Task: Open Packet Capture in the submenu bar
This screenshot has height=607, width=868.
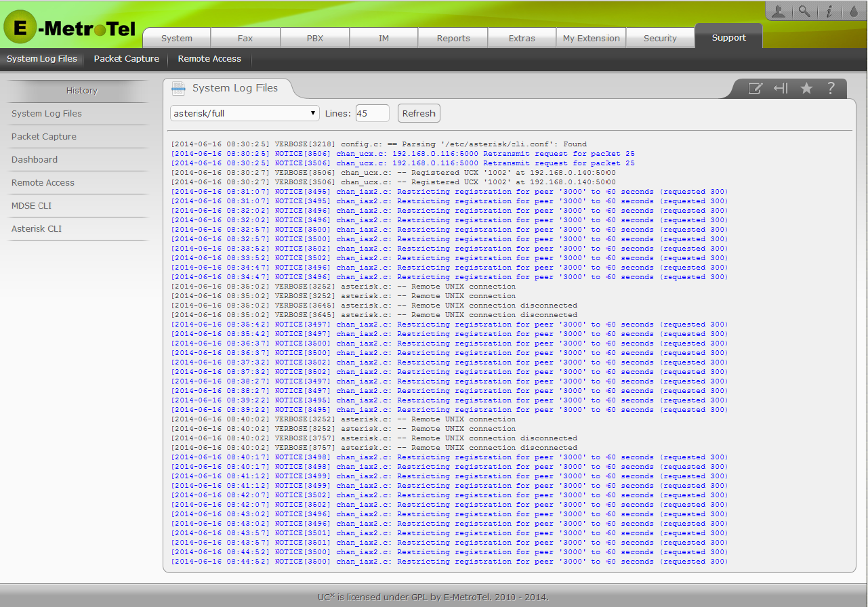Action: click(x=127, y=59)
